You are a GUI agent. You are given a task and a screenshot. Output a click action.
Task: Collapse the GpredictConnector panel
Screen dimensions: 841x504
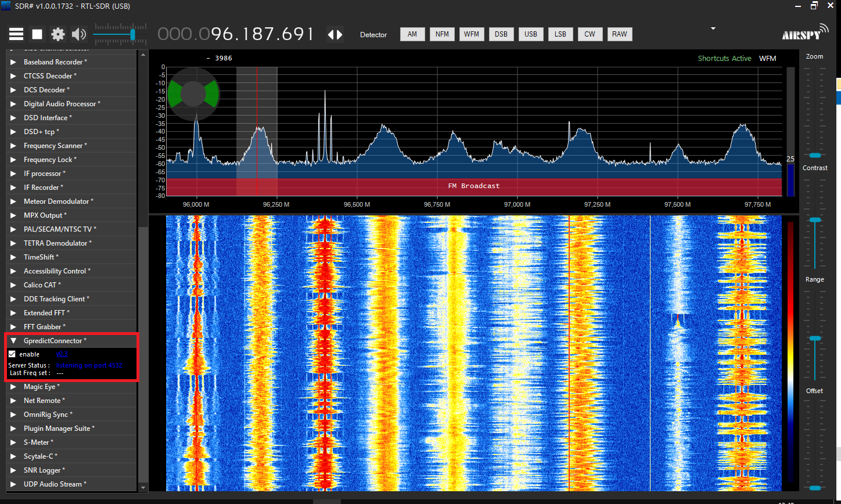(x=71, y=341)
